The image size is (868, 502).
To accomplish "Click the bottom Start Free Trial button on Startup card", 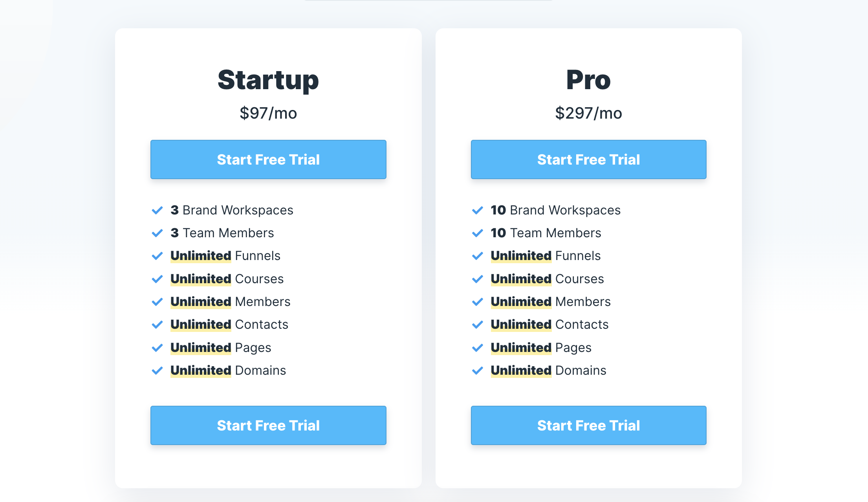I will tap(268, 425).
